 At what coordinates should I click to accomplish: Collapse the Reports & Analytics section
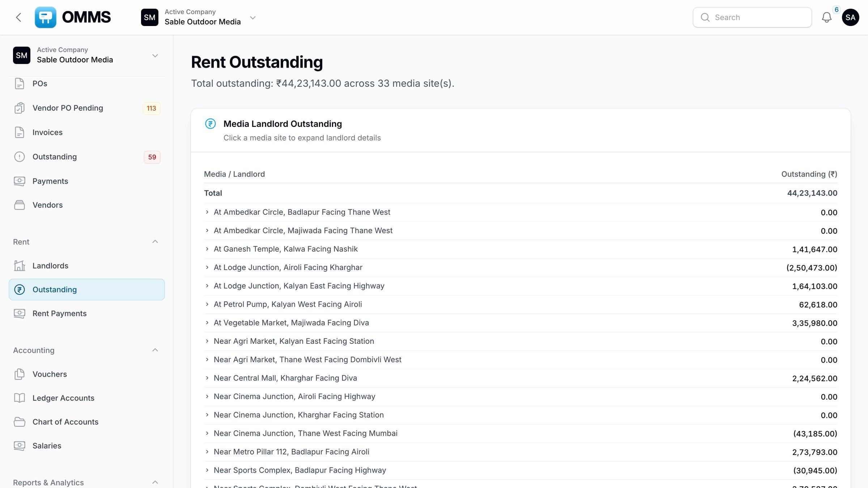[x=155, y=482]
